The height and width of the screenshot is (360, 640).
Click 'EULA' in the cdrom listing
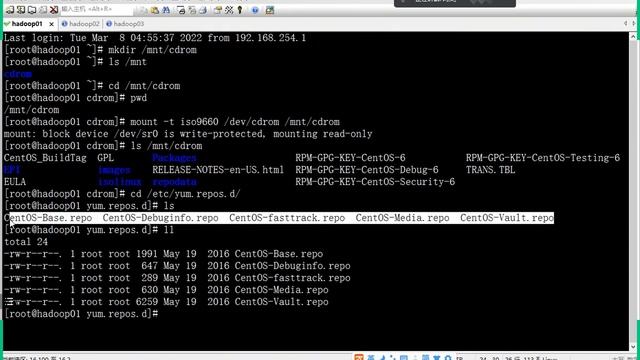pos(15,182)
